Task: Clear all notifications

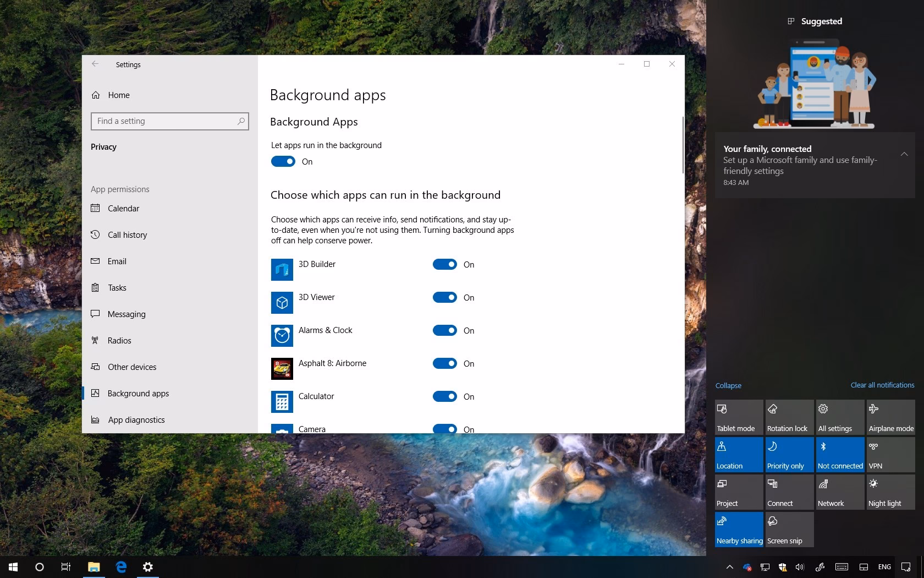Action: point(882,385)
